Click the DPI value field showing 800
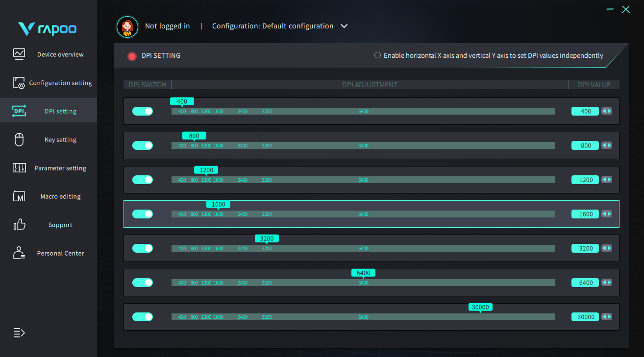This screenshot has height=357, width=644. (x=585, y=145)
